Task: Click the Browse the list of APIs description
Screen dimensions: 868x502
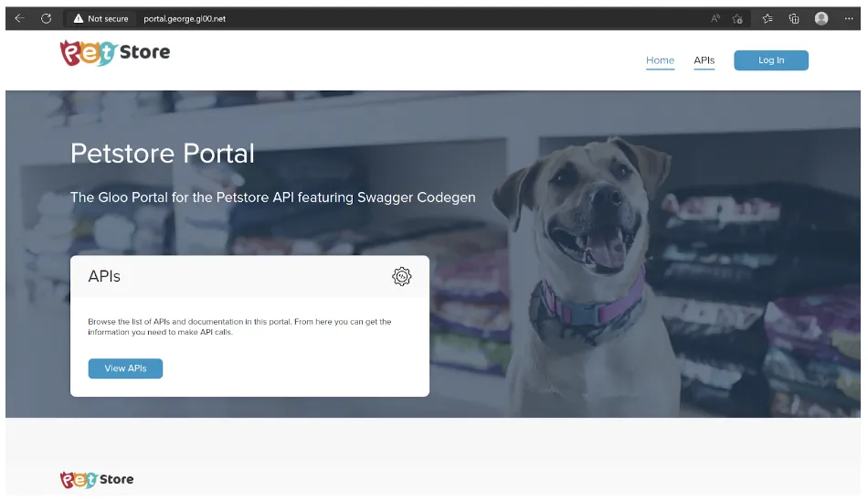Action: point(239,327)
